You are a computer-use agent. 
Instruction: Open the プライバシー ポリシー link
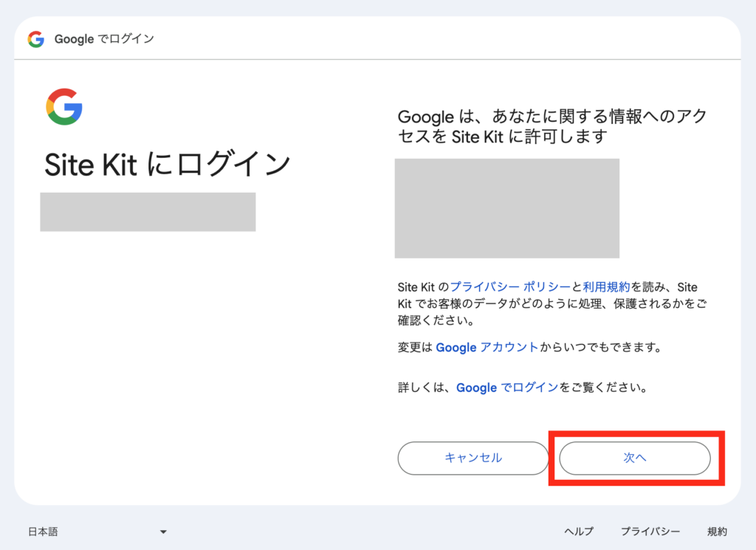510,287
